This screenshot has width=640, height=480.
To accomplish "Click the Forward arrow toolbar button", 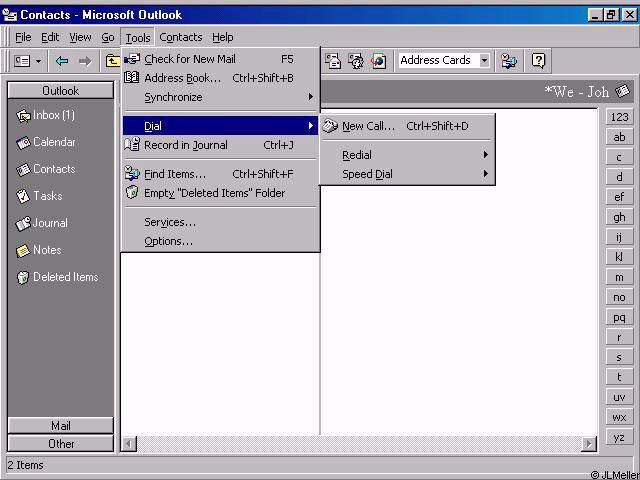I will [85, 61].
